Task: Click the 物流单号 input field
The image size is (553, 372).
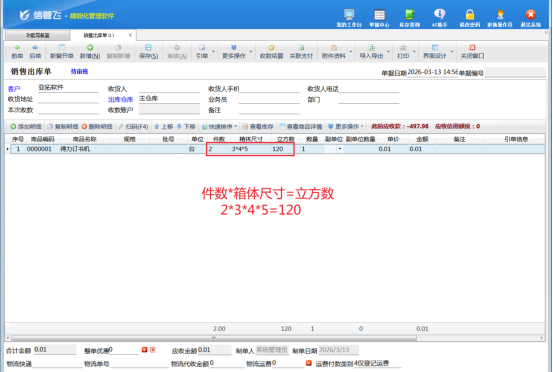Action: tap(139, 363)
